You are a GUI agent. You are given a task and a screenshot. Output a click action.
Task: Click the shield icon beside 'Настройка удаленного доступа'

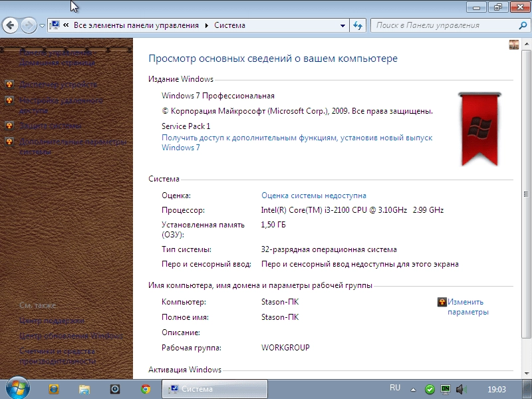[9, 100]
